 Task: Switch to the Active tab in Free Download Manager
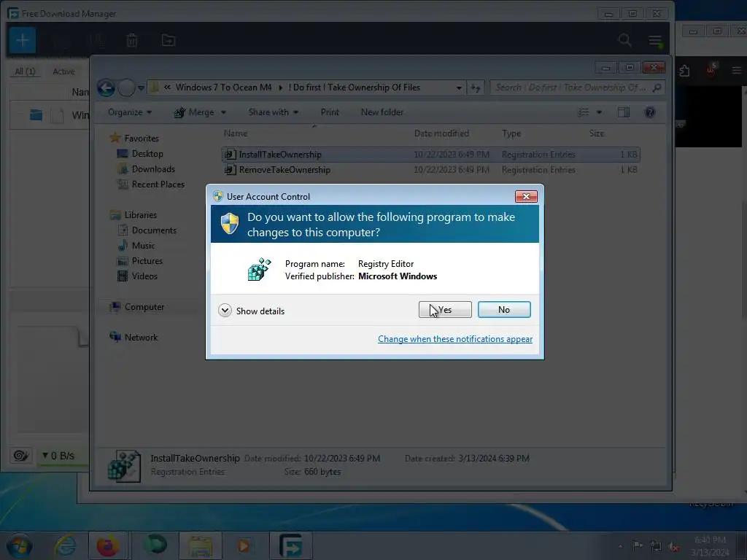click(x=63, y=71)
